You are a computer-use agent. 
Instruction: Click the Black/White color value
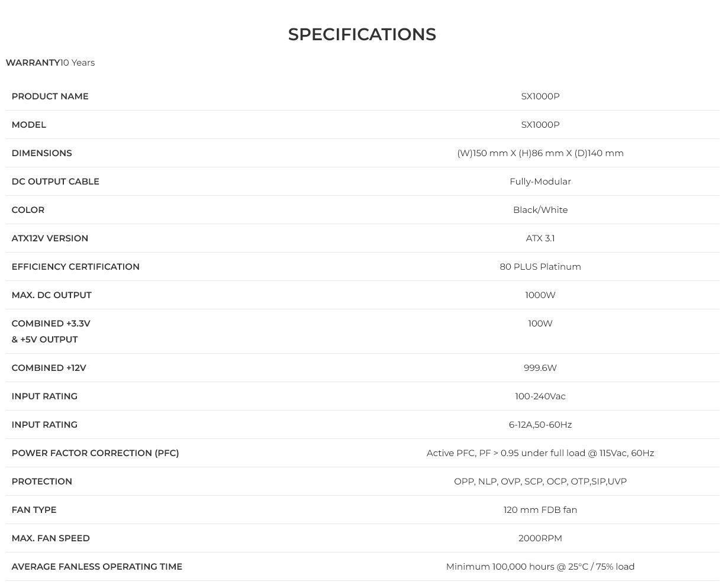pyautogui.click(x=540, y=210)
